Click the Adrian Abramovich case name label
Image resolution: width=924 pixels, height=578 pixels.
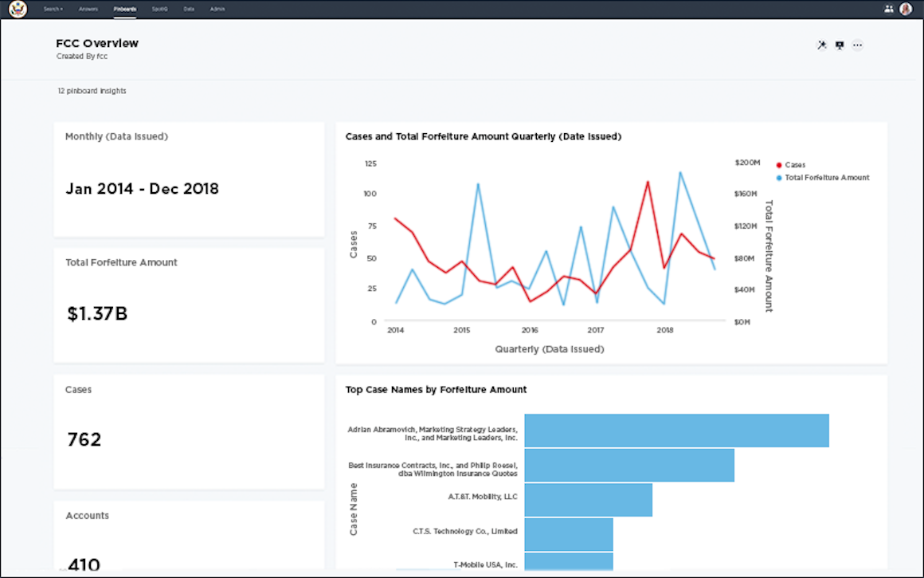click(x=433, y=434)
